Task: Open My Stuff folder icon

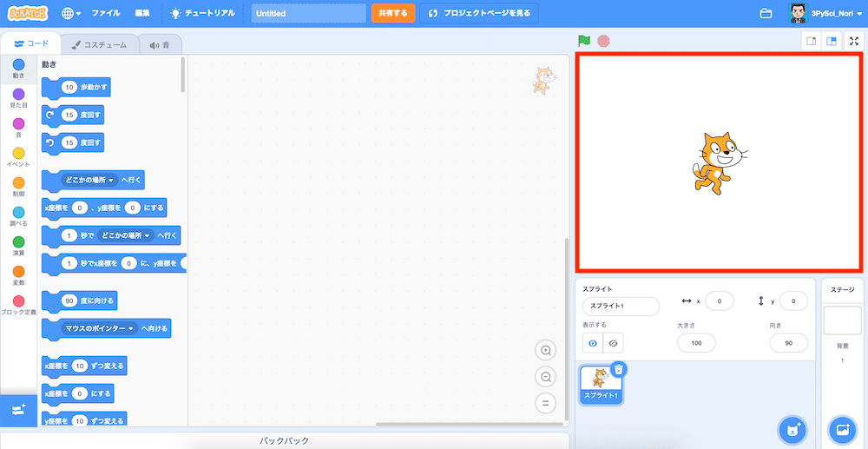Action: tap(766, 13)
